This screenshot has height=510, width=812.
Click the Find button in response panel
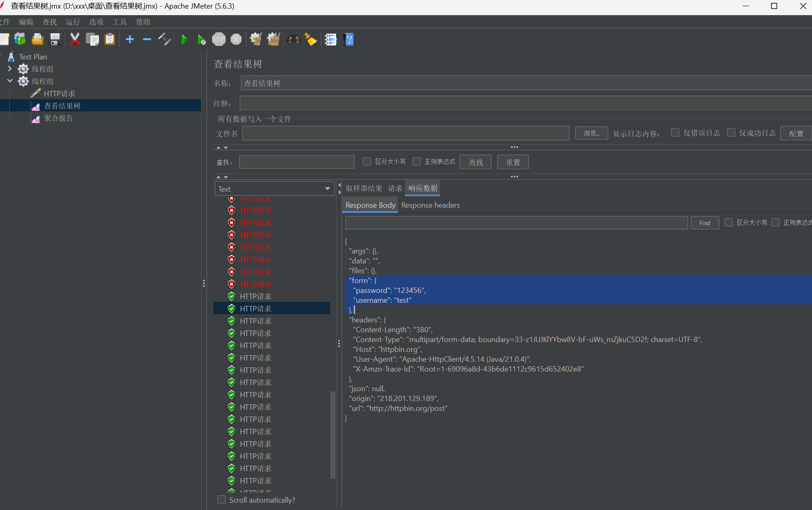[x=704, y=223]
